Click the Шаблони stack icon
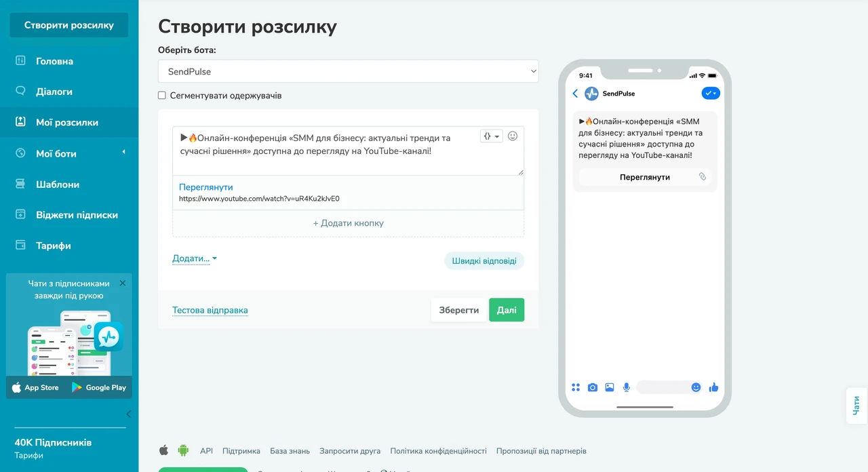This screenshot has height=472, width=868. pyautogui.click(x=20, y=184)
